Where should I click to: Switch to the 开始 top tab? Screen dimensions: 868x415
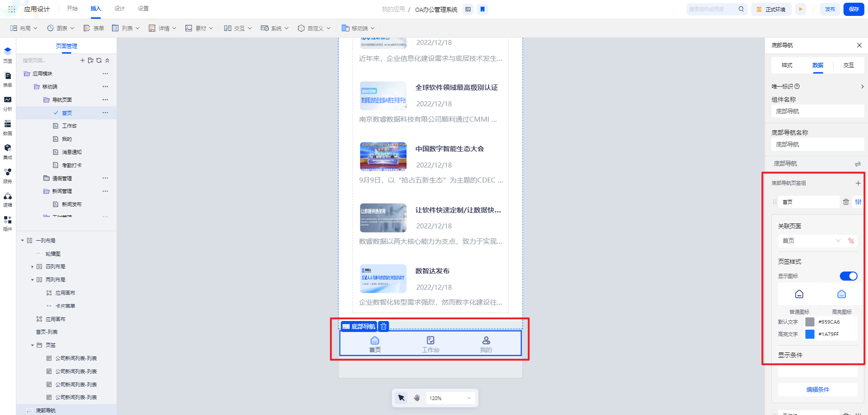pyautogui.click(x=72, y=9)
